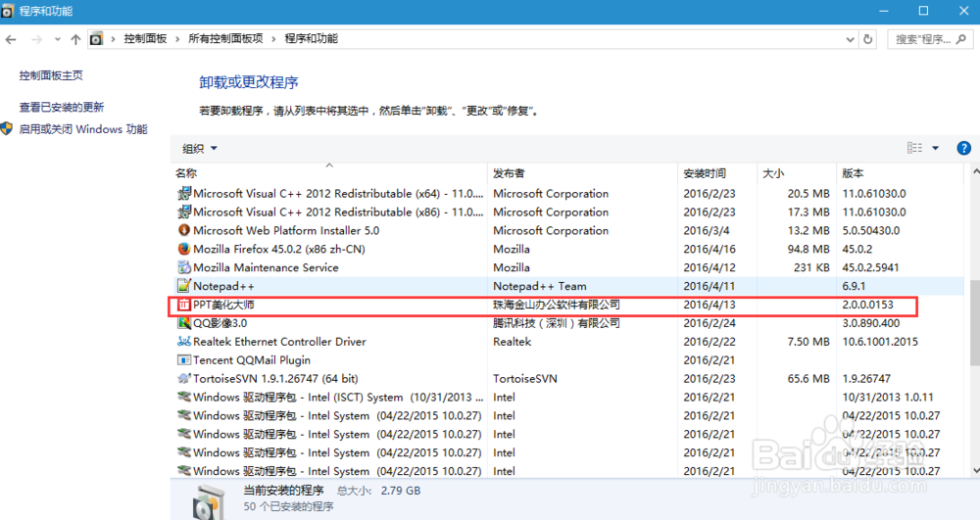Click version 1.9.26747 cell
This screenshot has width=980, height=520.
(866, 378)
